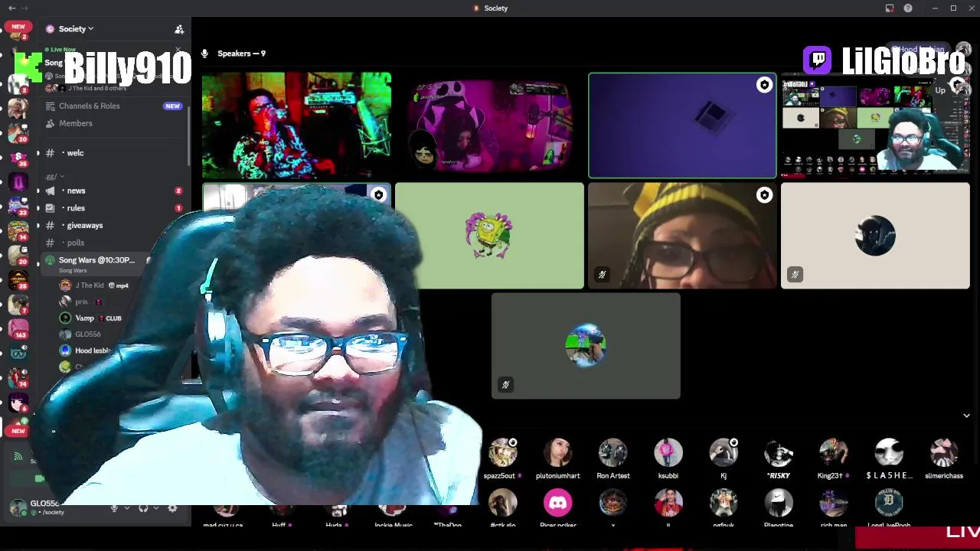
Task: Click muted mic icon on dark avatar tile
Action: [795, 274]
